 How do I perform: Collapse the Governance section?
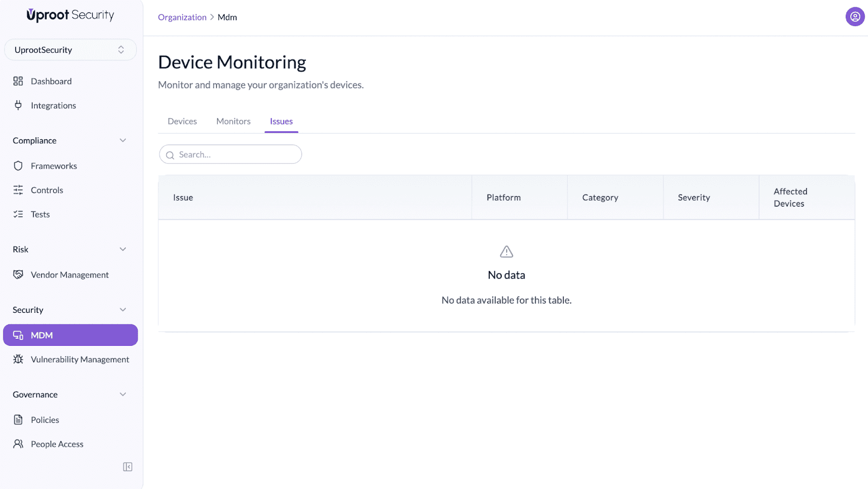pyautogui.click(x=123, y=394)
